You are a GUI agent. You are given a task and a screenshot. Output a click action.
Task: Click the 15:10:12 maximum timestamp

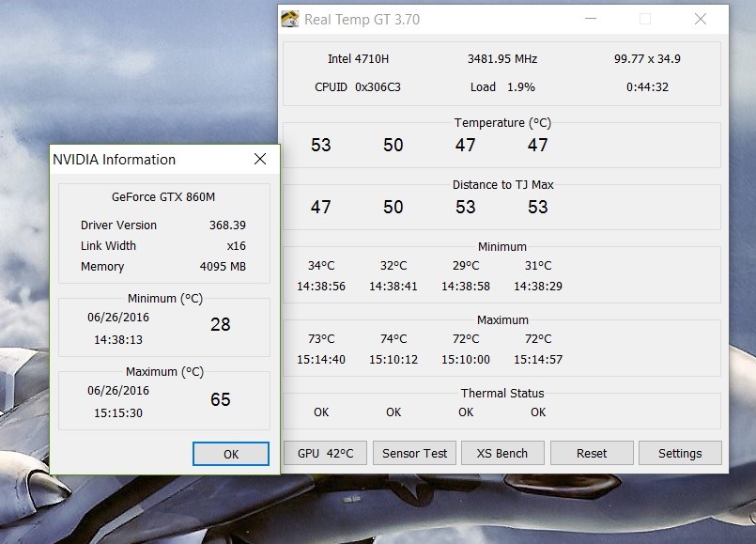393,360
